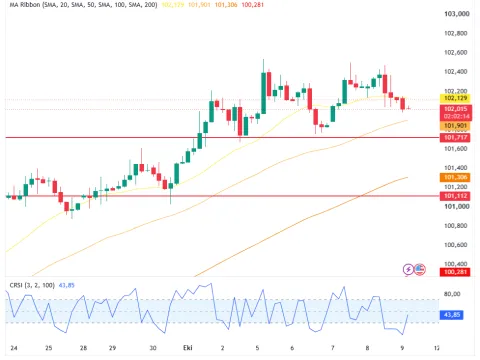The height and width of the screenshot is (360, 480).
Task: Click the 30 date label on time axis
Action: 153,348
